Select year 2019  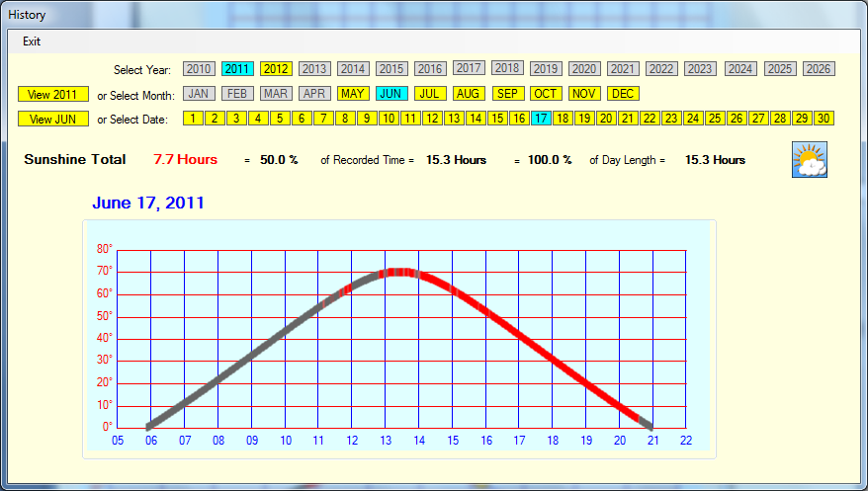click(546, 68)
